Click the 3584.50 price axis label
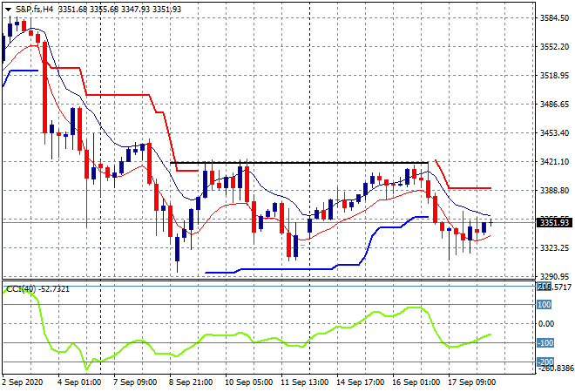This screenshot has height=392, width=575. (554, 18)
